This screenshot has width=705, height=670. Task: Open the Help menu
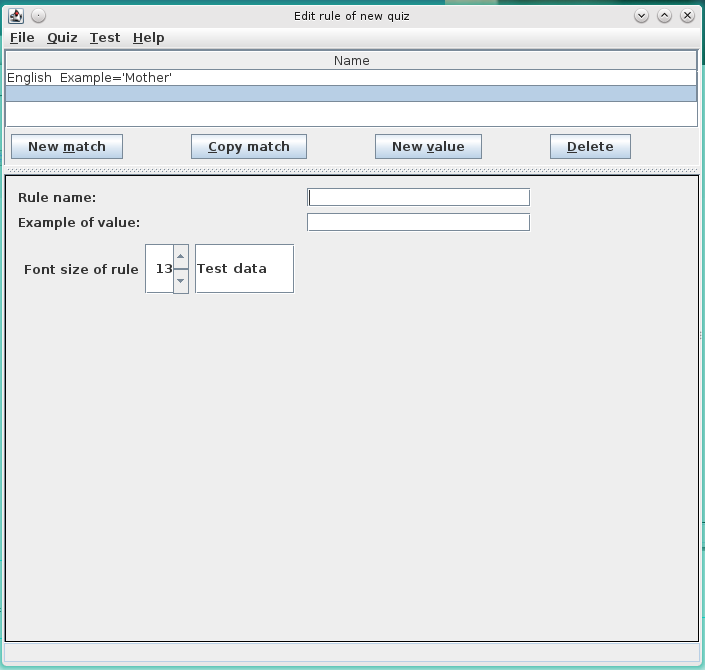[x=148, y=38]
